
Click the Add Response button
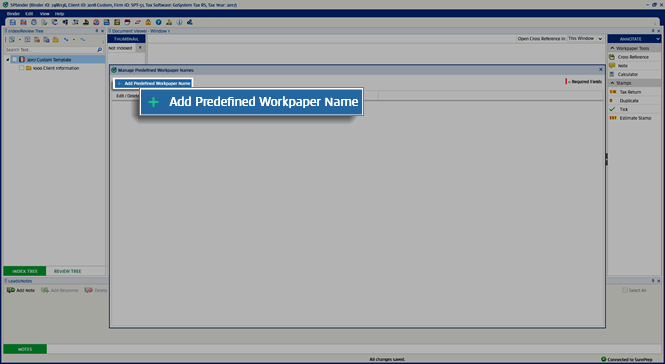point(60,290)
